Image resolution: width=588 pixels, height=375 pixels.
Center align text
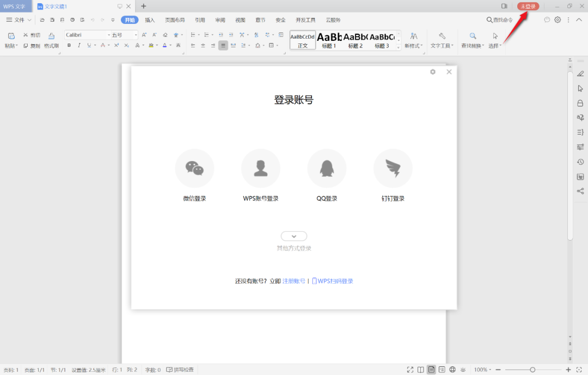click(203, 45)
